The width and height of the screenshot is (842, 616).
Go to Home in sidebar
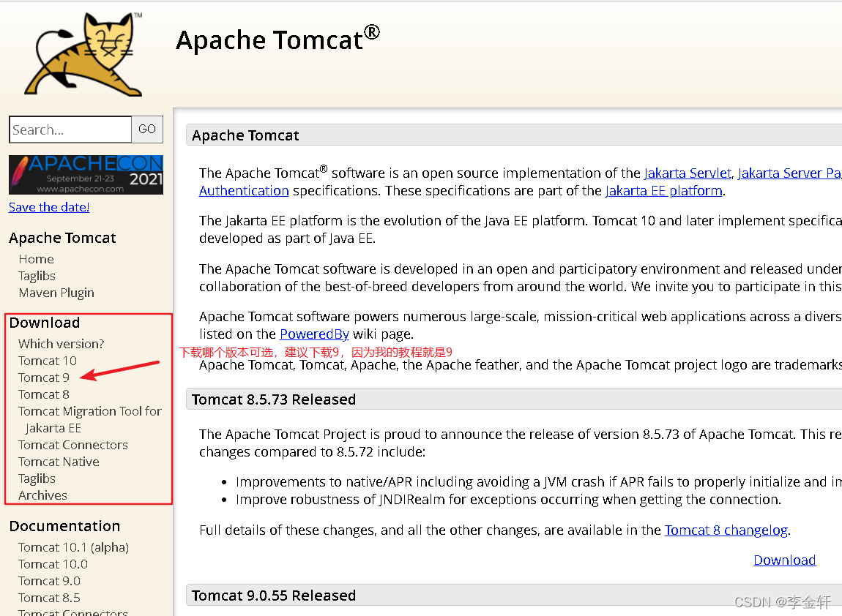coord(36,259)
